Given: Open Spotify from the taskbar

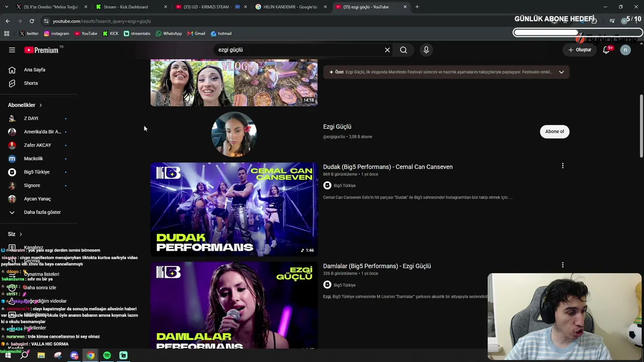Looking at the screenshot, I should (107, 355).
